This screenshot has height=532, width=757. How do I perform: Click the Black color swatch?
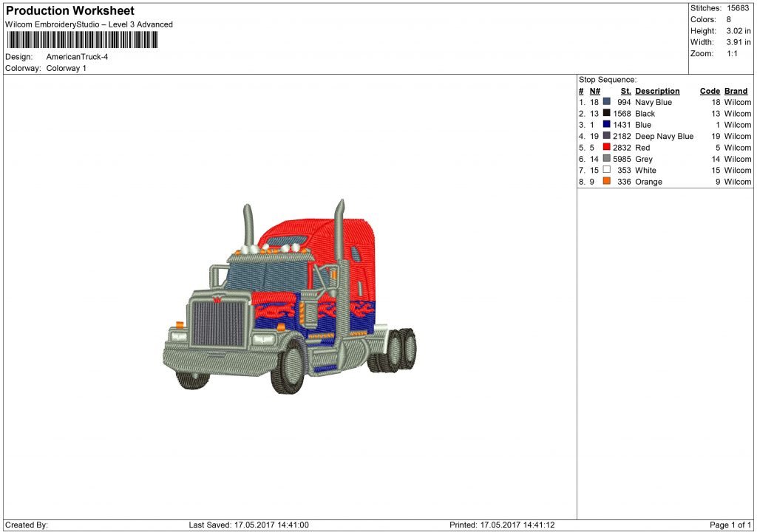(x=607, y=113)
